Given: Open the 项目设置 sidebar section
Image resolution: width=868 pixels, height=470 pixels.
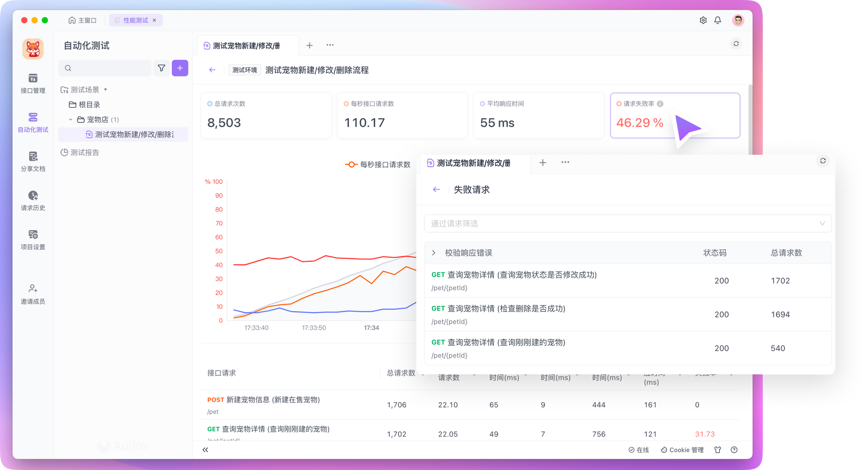Looking at the screenshot, I should click(x=33, y=240).
